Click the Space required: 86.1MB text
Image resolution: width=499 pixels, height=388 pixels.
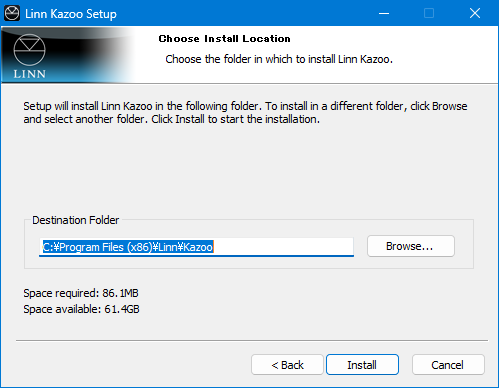click(81, 293)
